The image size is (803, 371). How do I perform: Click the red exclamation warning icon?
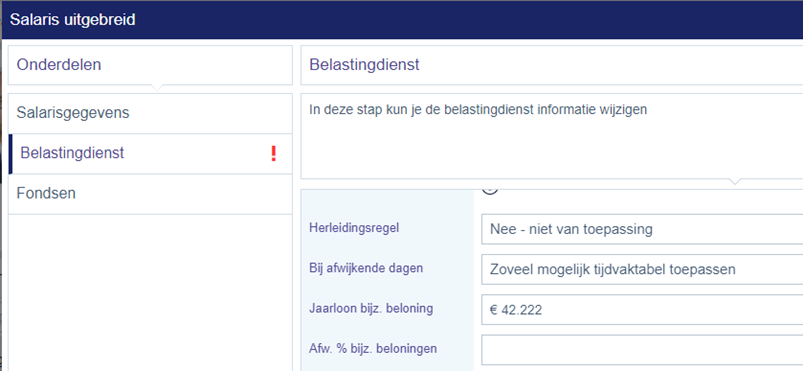(273, 154)
